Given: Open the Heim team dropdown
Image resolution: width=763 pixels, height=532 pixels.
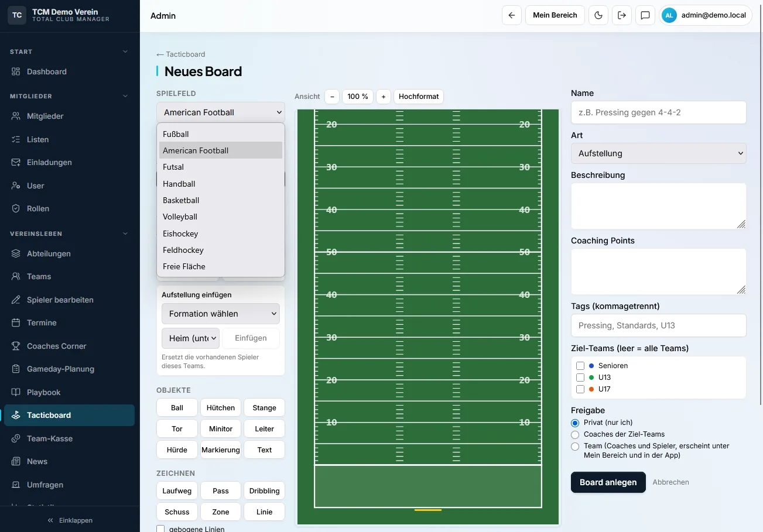Looking at the screenshot, I should point(190,338).
